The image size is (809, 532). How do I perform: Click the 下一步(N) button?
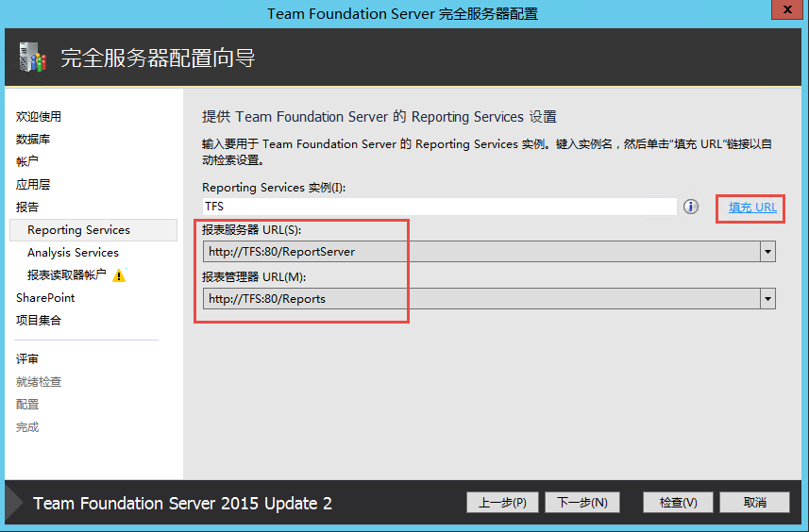[582, 503]
